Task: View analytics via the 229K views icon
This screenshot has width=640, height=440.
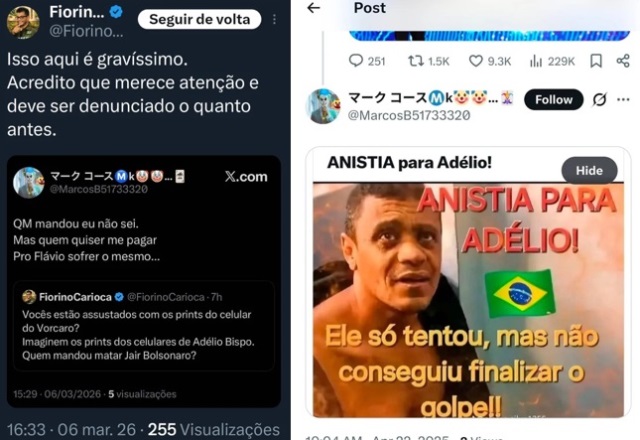Action: 536,61
